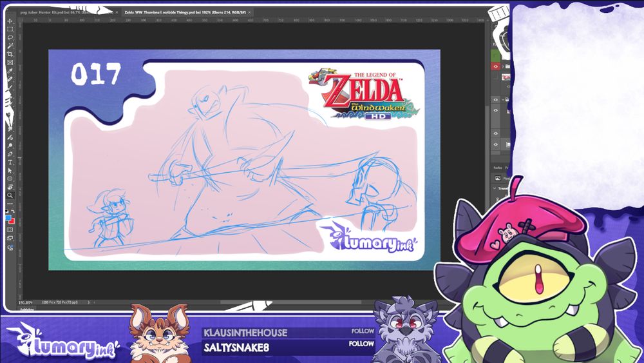Close the png tuber Hunter Kit tab
Image resolution: width=644 pixels, height=363 pixels.
[x=117, y=12]
